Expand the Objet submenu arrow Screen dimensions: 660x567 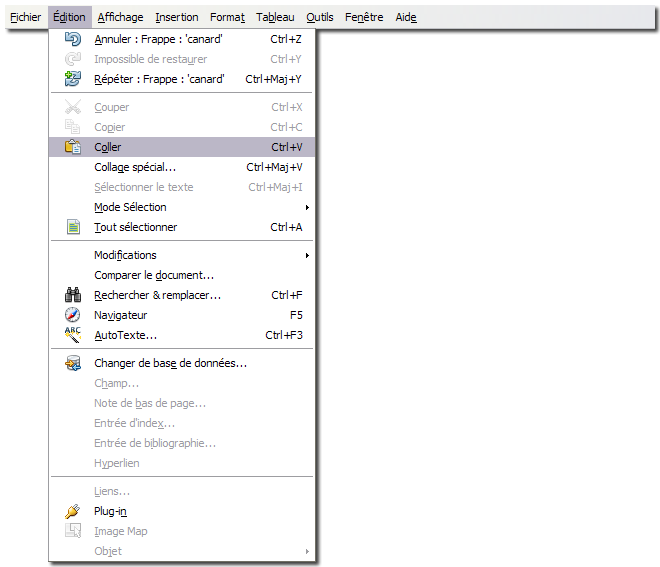(x=307, y=551)
